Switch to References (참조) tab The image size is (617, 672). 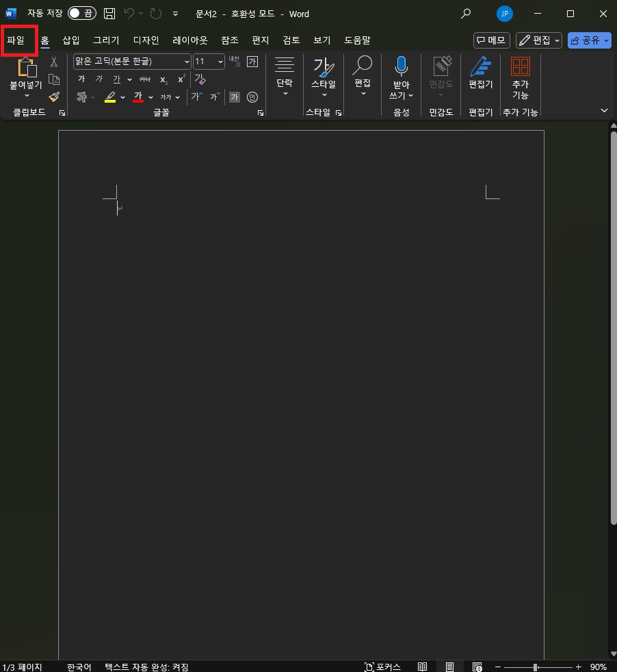coord(230,40)
